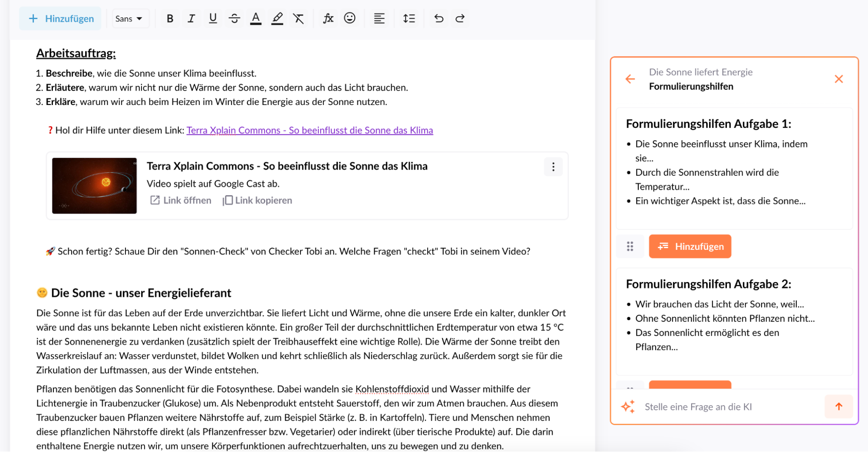868x452 pixels.
Task: Open the Sans font dropdown
Action: [x=130, y=18]
